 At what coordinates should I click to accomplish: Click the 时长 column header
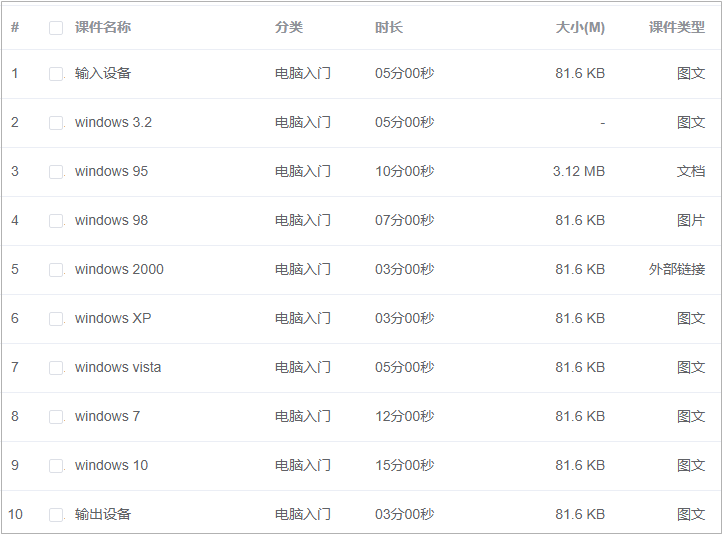pyautogui.click(x=389, y=28)
